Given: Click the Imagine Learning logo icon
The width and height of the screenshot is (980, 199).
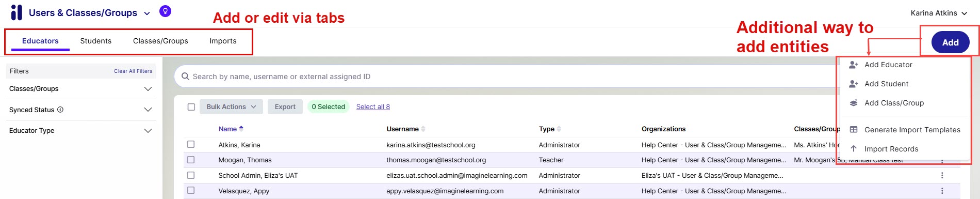Looking at the screenshot, I should tap(17, 12).
